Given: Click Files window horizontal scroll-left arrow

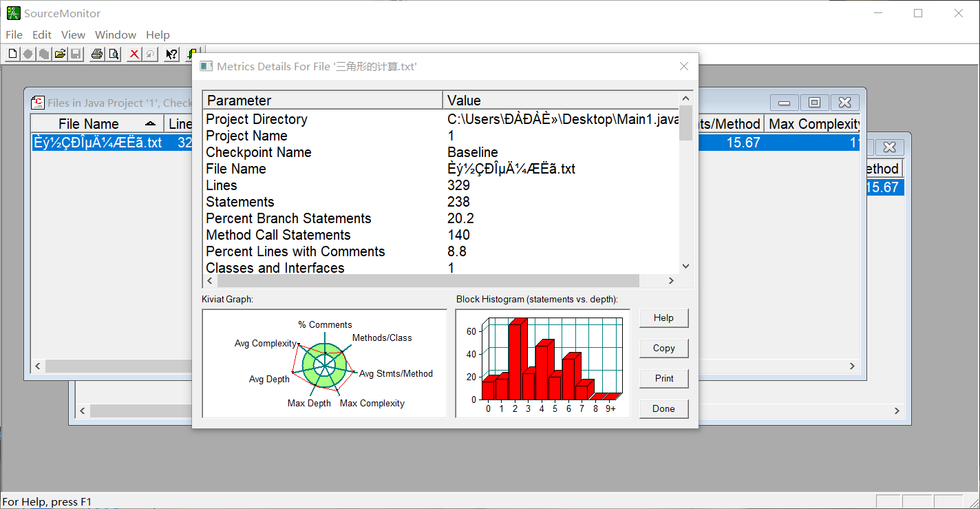Looking at the screenshot, I should [38, 366].
